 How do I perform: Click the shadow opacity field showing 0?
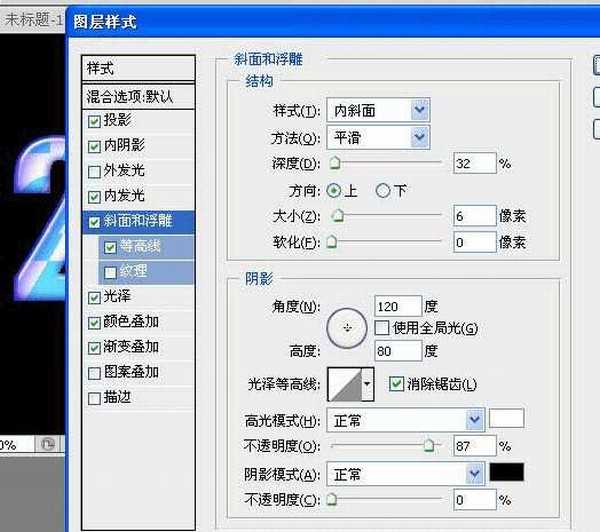[x=474, y=499]
